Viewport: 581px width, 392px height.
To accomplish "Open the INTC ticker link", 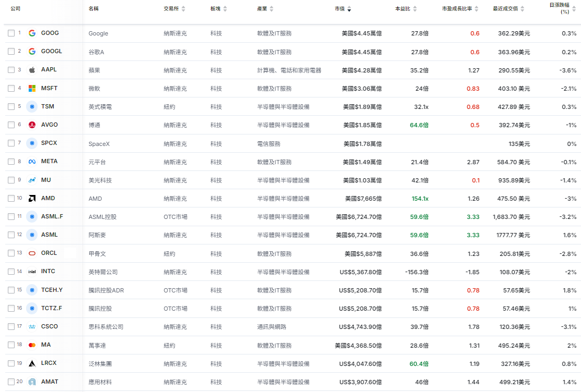I will 48,272.
